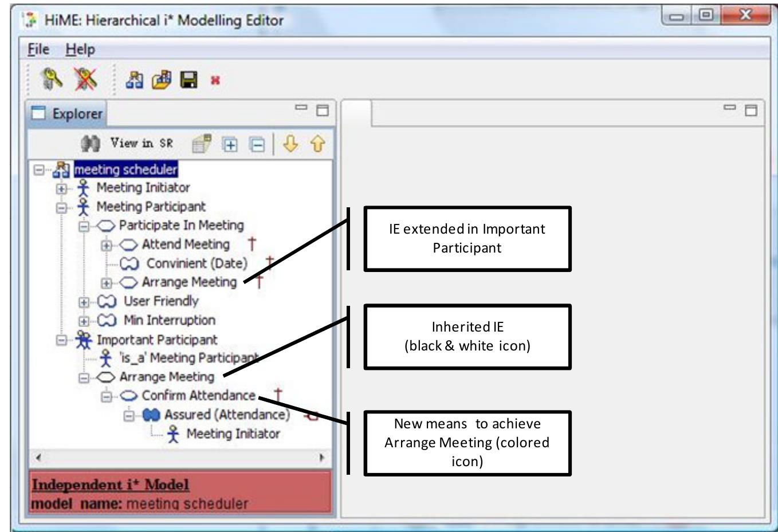Image resolution: width=778 pixels, height=532 pixels.
Task: Move selected element down with yellow arrow
Action: [290, 143]
